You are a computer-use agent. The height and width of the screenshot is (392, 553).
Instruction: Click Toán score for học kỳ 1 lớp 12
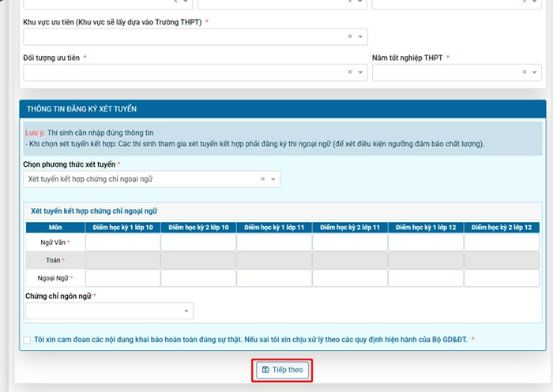pyautogui.click(x=426, y=260)
